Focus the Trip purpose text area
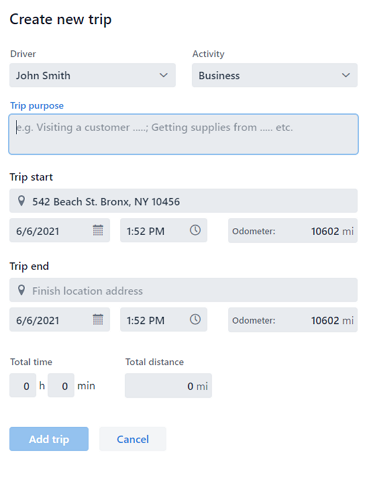 [x=184, y=134]
